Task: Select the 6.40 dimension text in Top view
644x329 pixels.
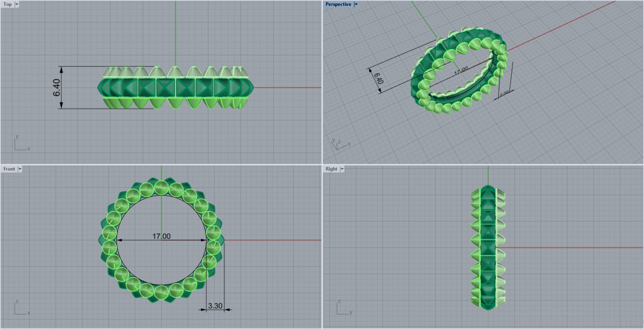Action: tap(57, 87)
